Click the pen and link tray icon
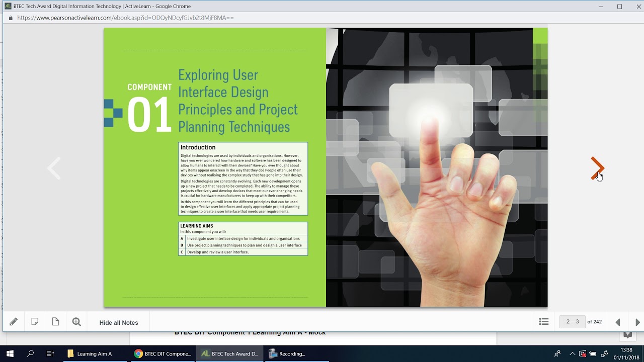644x362 pixels. 604,353
